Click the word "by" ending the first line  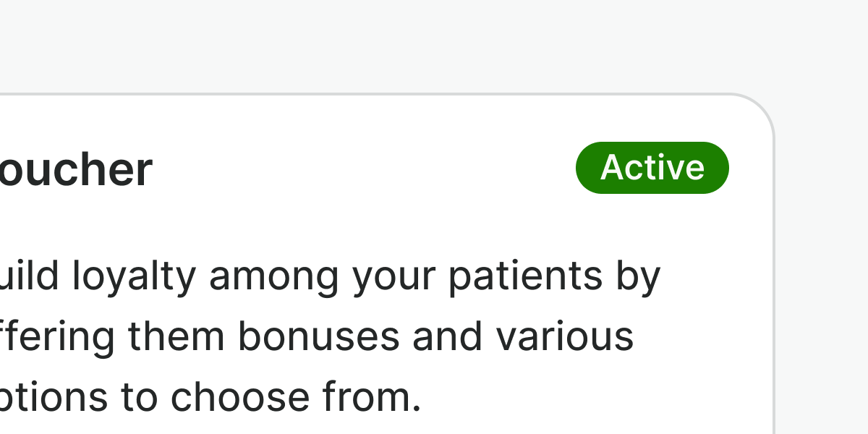point(639,277)
